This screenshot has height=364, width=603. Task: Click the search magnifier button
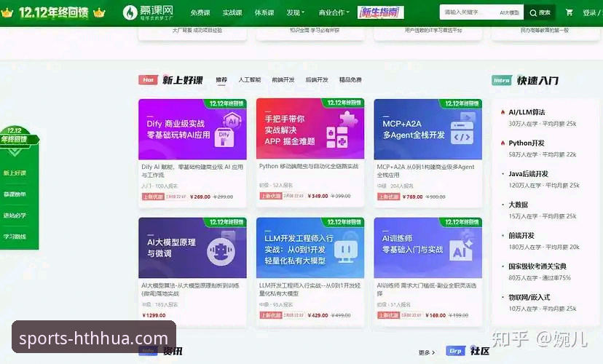540,12
